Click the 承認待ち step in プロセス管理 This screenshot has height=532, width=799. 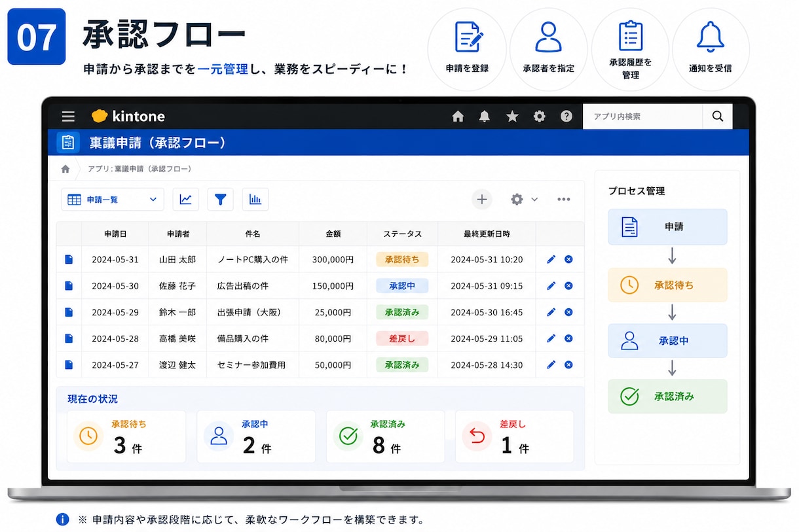click(x=667, y=285)
